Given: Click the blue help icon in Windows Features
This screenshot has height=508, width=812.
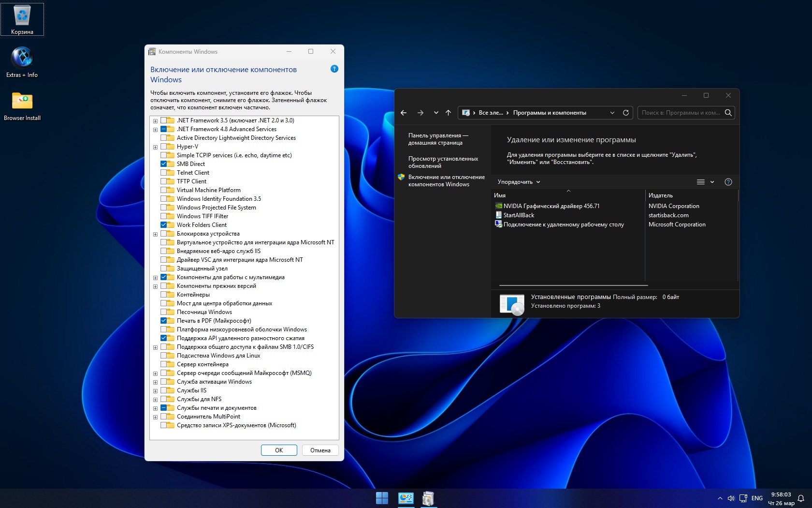Looking at the screenshot, I should (334, 69).
